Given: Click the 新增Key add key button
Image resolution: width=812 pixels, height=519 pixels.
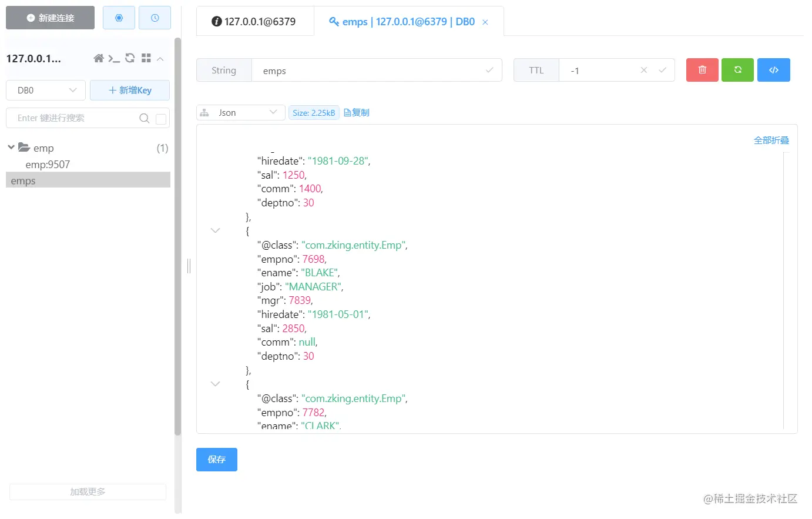Looking at the screenshot, I should pos(130,90).
